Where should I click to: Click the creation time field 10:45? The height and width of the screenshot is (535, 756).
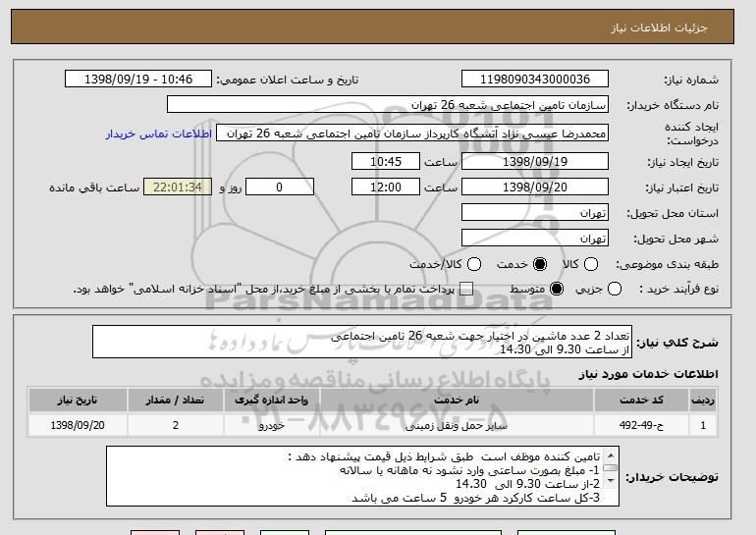point(386,161)
